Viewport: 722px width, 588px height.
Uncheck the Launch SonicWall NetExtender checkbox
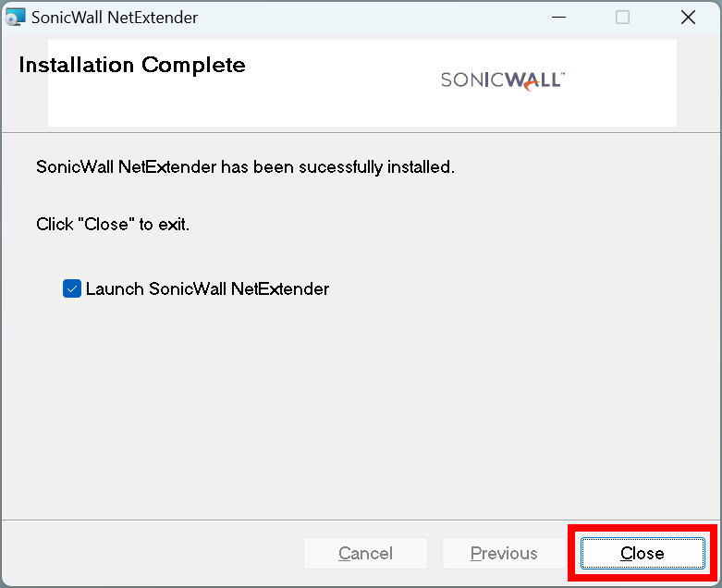(72, 288)
